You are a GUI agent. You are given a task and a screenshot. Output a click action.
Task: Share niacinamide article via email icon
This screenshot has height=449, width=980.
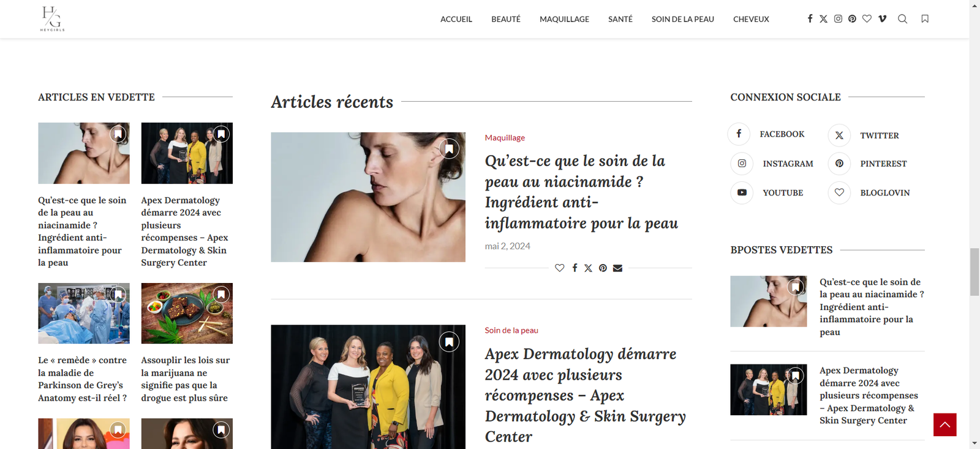(x=617, y=268)
